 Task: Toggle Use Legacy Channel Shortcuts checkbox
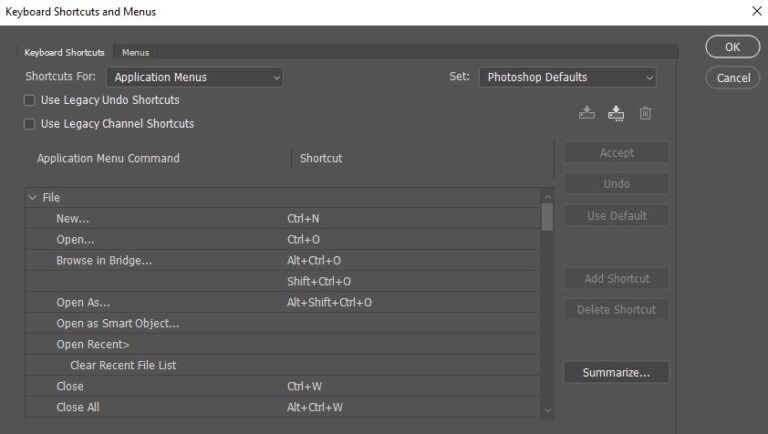[x=29, y=124]
